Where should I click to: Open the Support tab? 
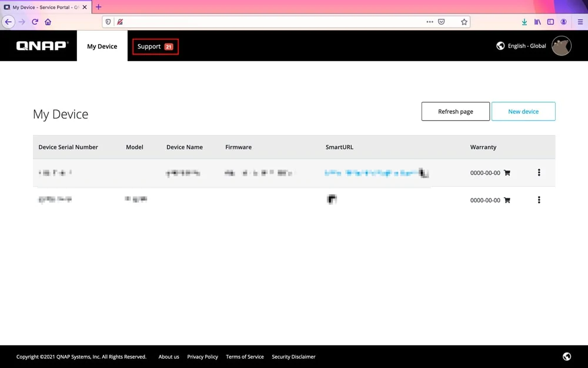coord(155,47)
